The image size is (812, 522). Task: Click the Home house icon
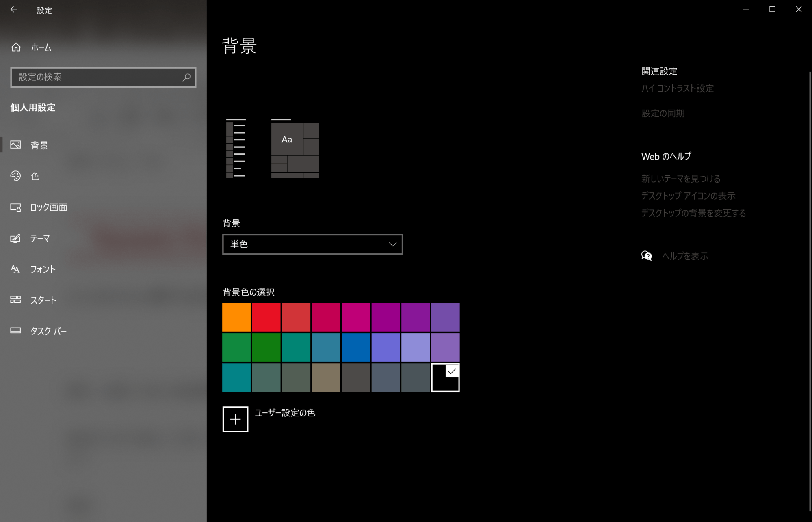pos(16,47)
